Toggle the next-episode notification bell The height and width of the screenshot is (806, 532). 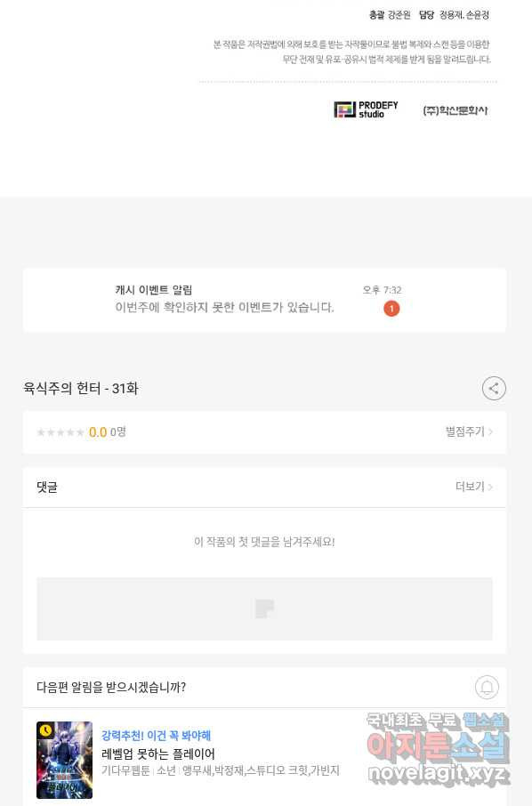click(x=487, y=688)
